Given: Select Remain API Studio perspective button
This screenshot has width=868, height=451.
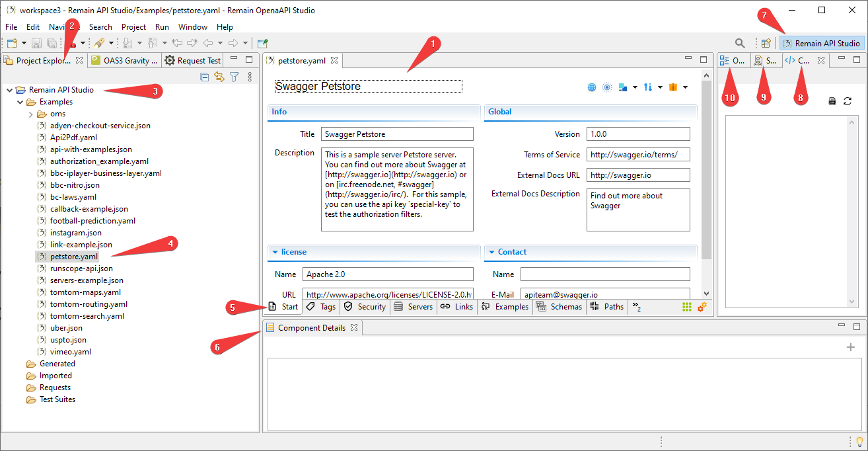Looking at the screenshot, I should pyautogui.click(x=822, y=43).
